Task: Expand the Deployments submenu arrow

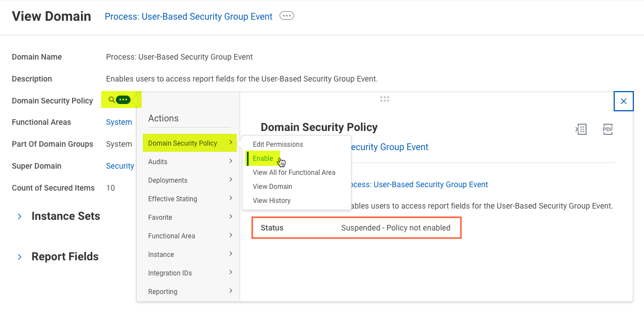Action: click(231, 180)
